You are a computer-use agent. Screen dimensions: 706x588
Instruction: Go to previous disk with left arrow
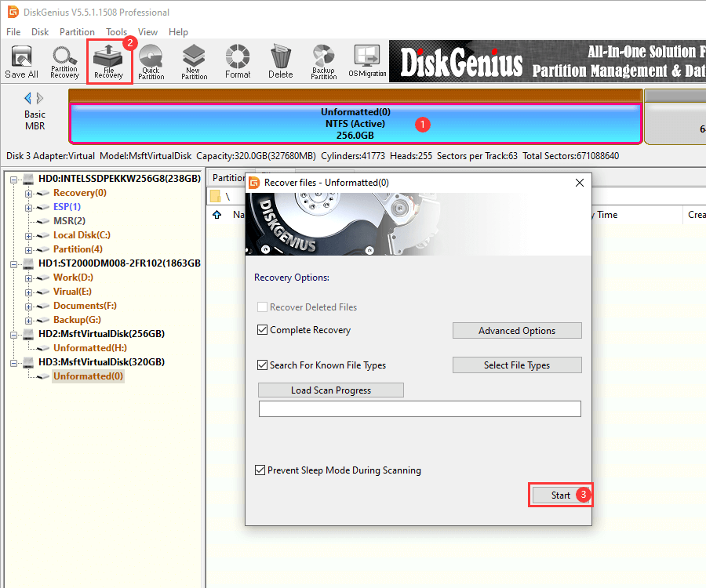(28, 98)
